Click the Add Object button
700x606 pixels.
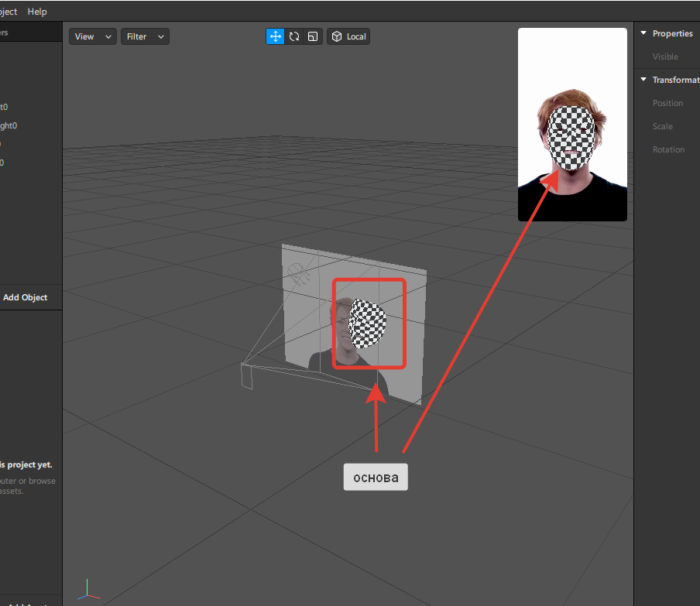(25, 297)
